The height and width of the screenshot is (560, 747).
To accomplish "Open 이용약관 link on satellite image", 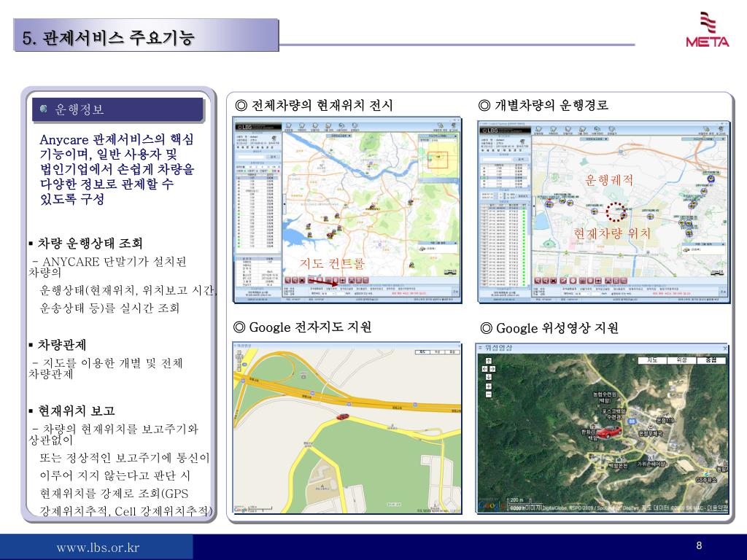I will (x=717, y=508).
